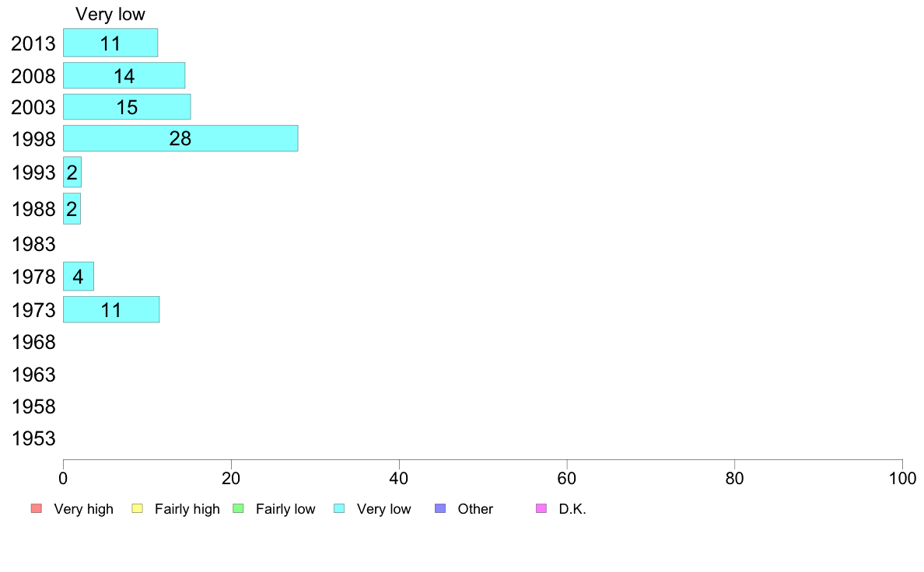This screenshot has height=572, width=924.
Task: Click the Fairly high legend text
Action: click(187, 509)
